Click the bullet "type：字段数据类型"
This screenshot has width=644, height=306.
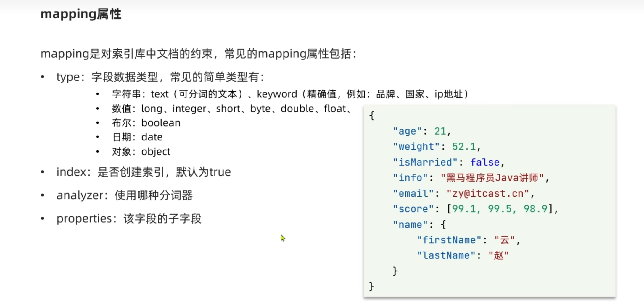coord(160,77)
